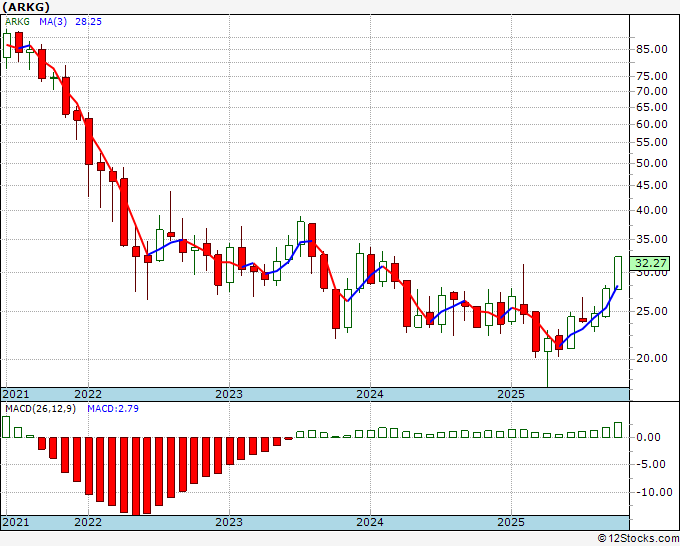Image resolution: width=680 pixels, height=546 pixels.
Task: Click the -10.00 MACD axis label
Action: pos(654,492)
